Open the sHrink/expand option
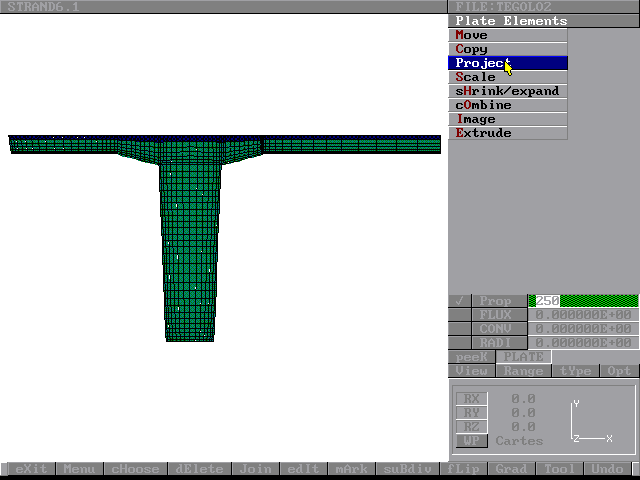This screenshot has width=640, height=480. pos(508,91)
